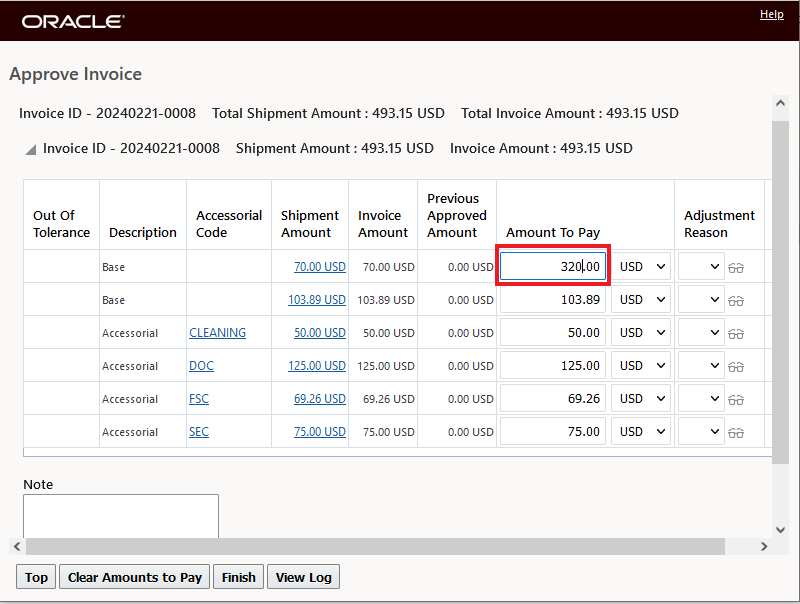Viewport: 800px width, 604px height.
Task: Click the 125.00 USD shipment amount link
Action: tap(317, 366)
